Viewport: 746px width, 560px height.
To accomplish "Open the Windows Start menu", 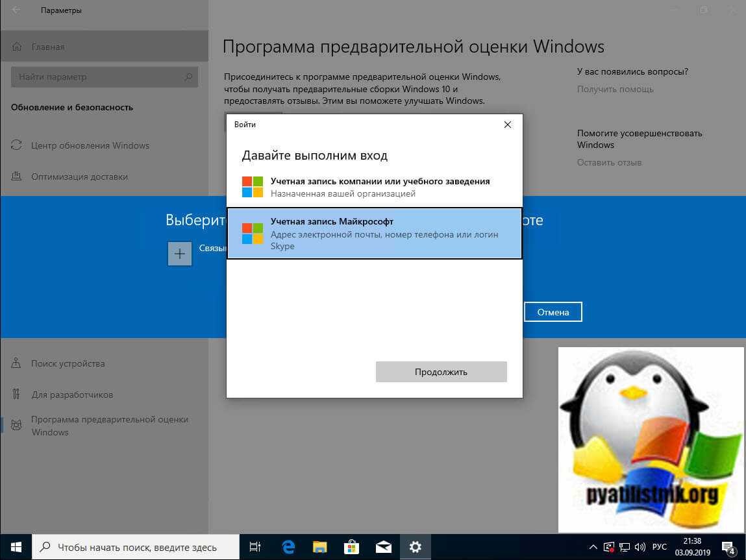I will pos(16,547).
